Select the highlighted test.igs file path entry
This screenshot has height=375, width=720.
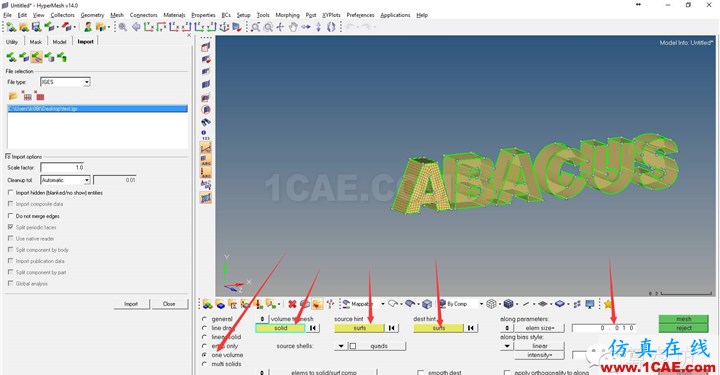coord(97,109)
